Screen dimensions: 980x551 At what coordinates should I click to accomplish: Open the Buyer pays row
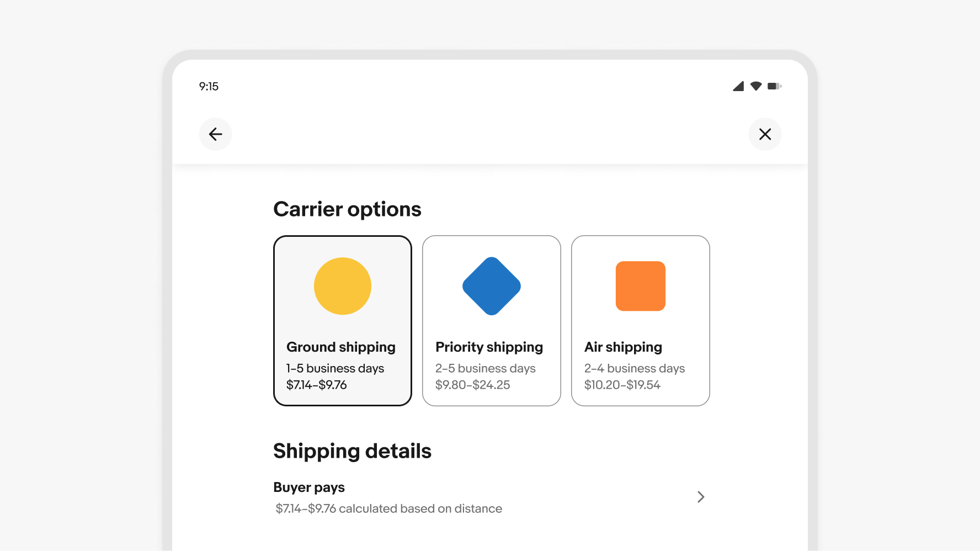click(309, 488)
